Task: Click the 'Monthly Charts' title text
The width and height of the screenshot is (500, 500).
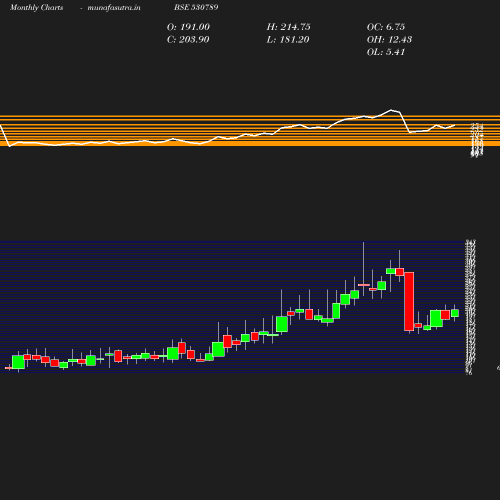Action: (x=36, y=8)
